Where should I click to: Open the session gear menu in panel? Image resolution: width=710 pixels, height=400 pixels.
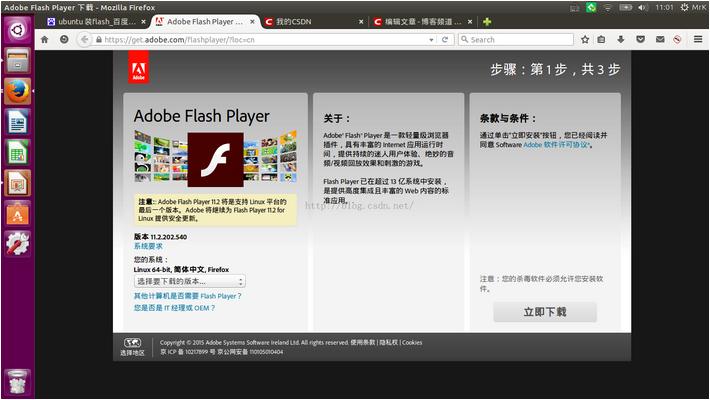pyautogui.click(x=685, y=7)
